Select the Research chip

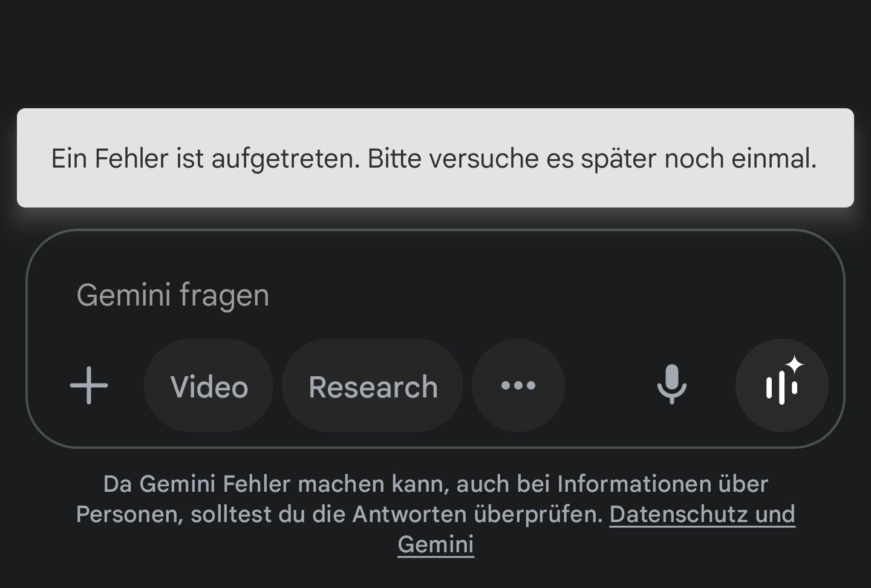373,385
